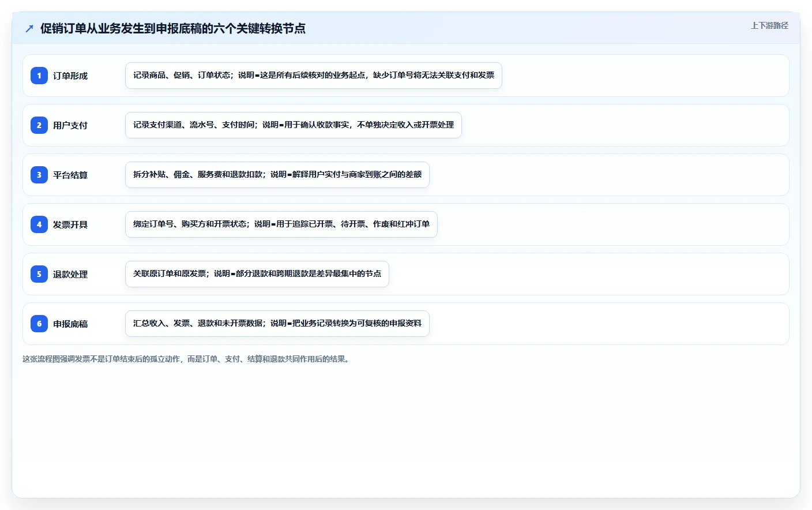
Task: Select the 用户支付 step label
Action: pyautogui.click(x=70, y=125)
